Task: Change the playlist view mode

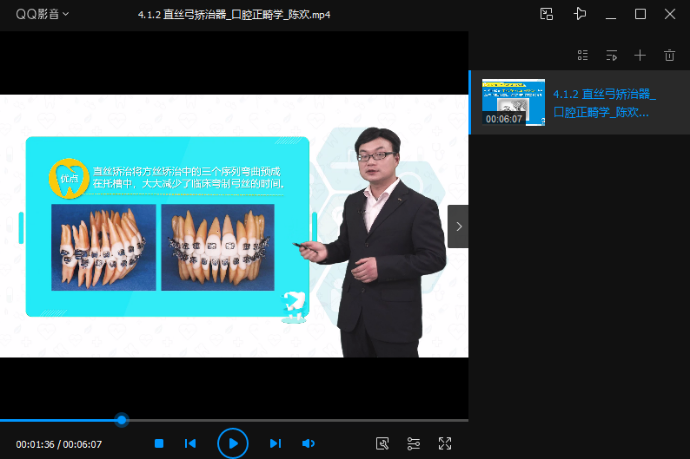Action: tap(583, 55)
